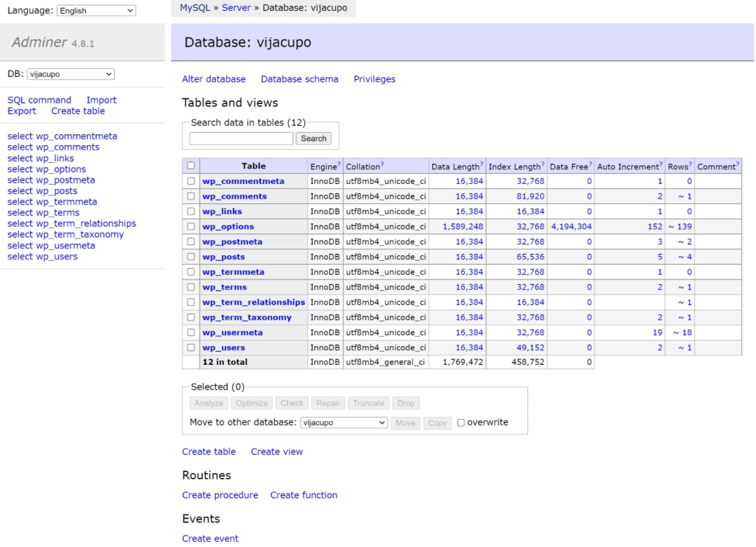Click the Check button
The image size is (756, 547).
tap(292, 404)
